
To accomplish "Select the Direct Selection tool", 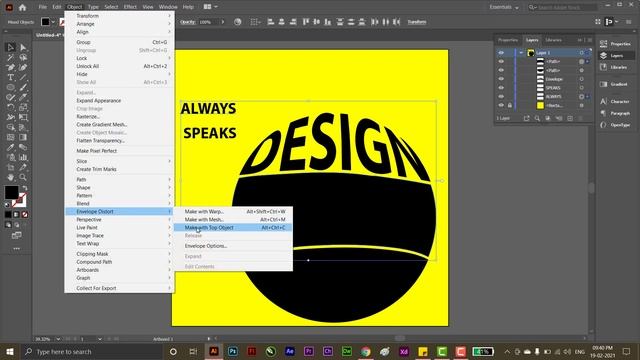I will 23,47.
